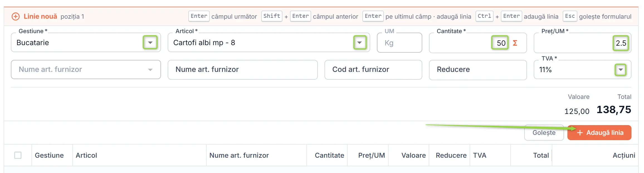Click the golește formularul hint text

605,17
